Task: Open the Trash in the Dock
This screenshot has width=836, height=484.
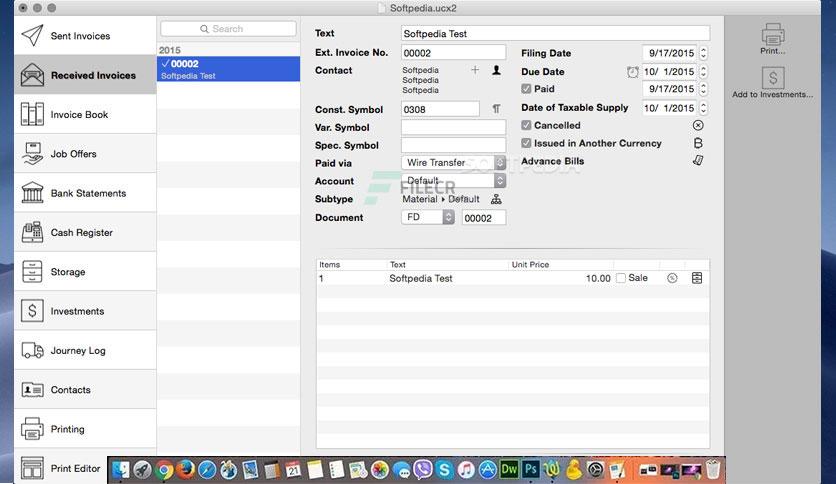Action: (x=713, y=470)
